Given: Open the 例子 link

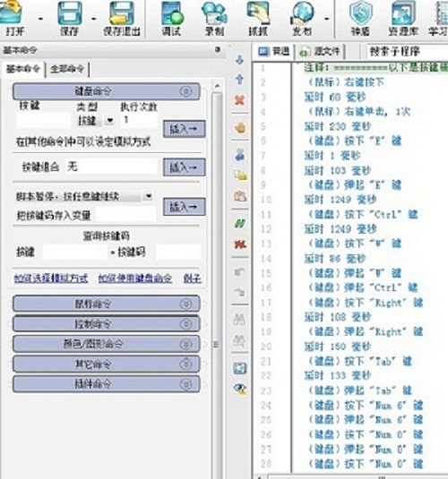Looking at the screenshot, I should click(x=192, y=278).
